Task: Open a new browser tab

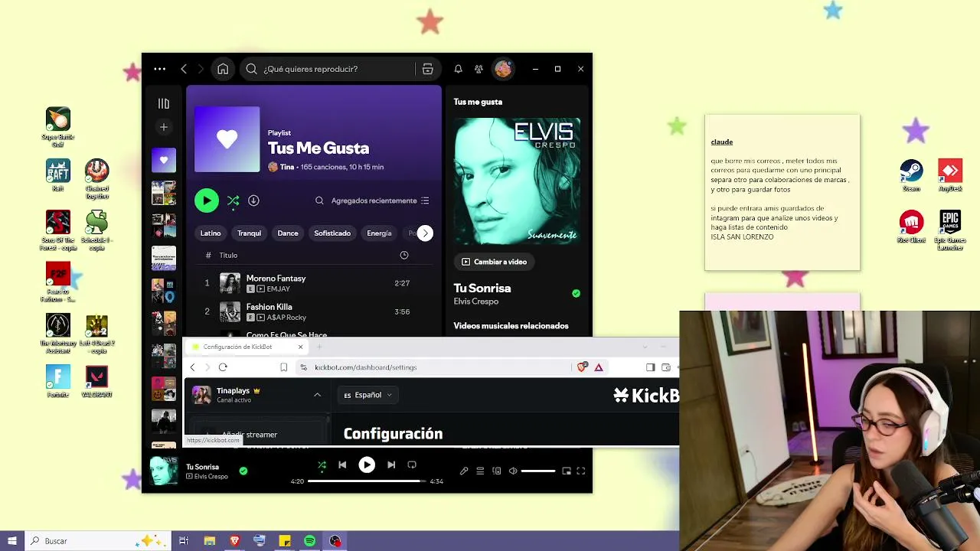Action: click(319, 347)
